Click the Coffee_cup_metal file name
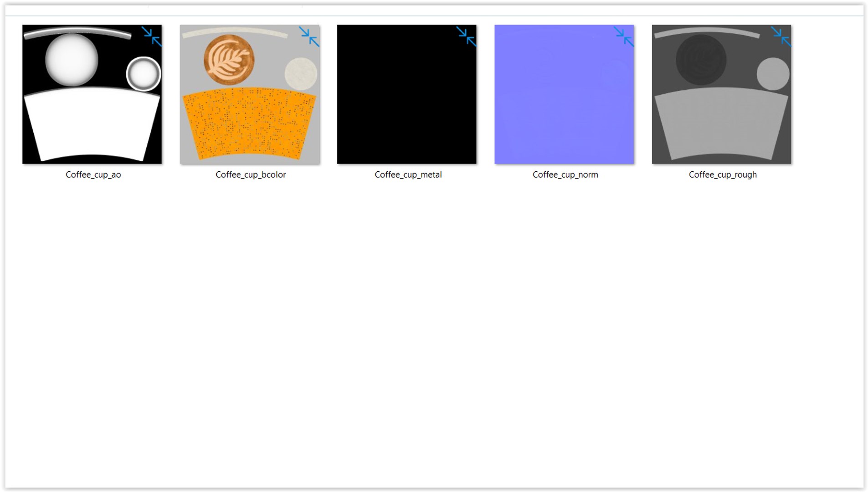Viewport: 868px width, 492px height. coord(408,174)
